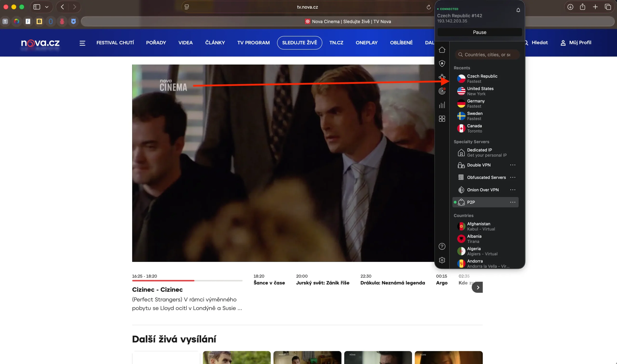Open the NordVPN apps grid

(x=442, y=119)
